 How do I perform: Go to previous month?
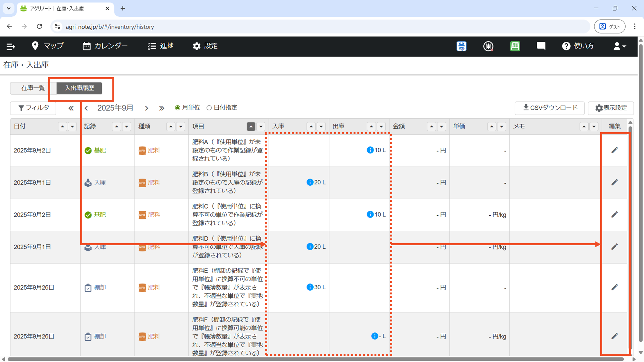[86, 108]
